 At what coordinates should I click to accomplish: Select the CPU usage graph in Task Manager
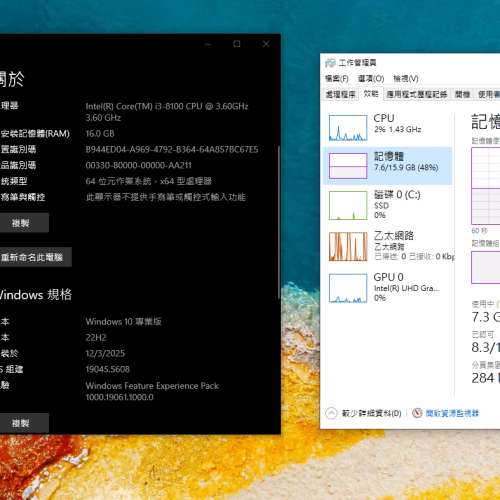[x=348, y=128]
